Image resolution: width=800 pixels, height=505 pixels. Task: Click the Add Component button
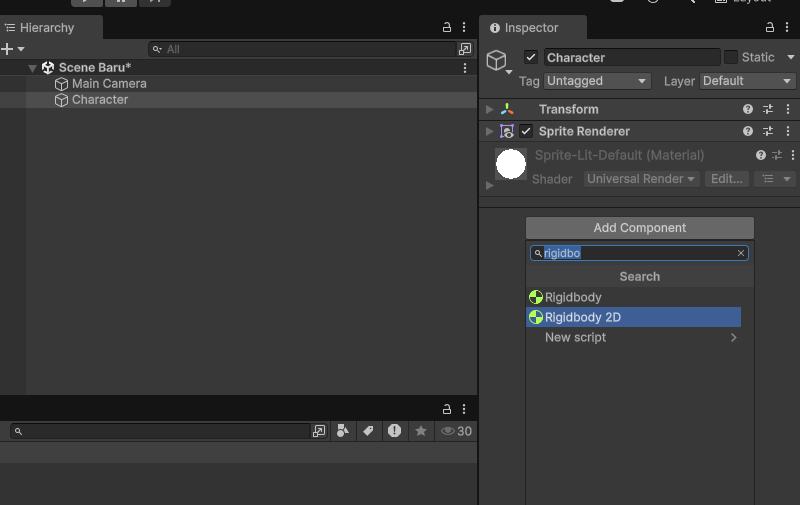point(640,228)
